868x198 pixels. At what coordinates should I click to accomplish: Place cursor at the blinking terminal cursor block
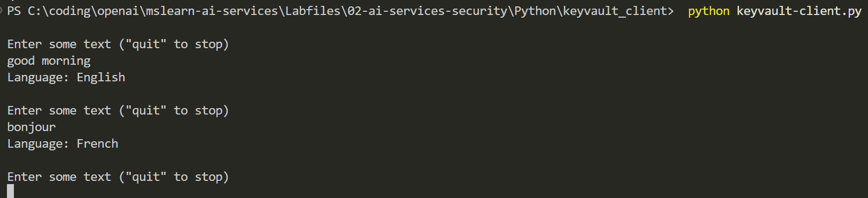(x=10, y=191)
